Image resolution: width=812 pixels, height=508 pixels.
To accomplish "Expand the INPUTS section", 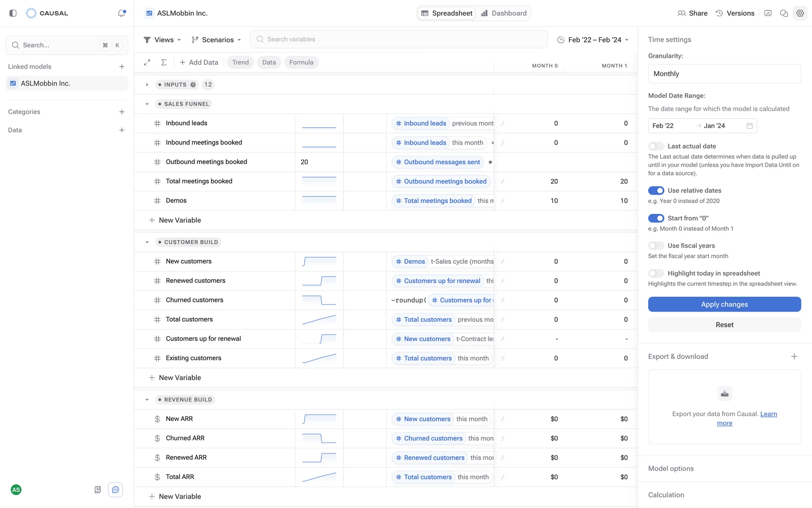I will click(x=147, y=85).
